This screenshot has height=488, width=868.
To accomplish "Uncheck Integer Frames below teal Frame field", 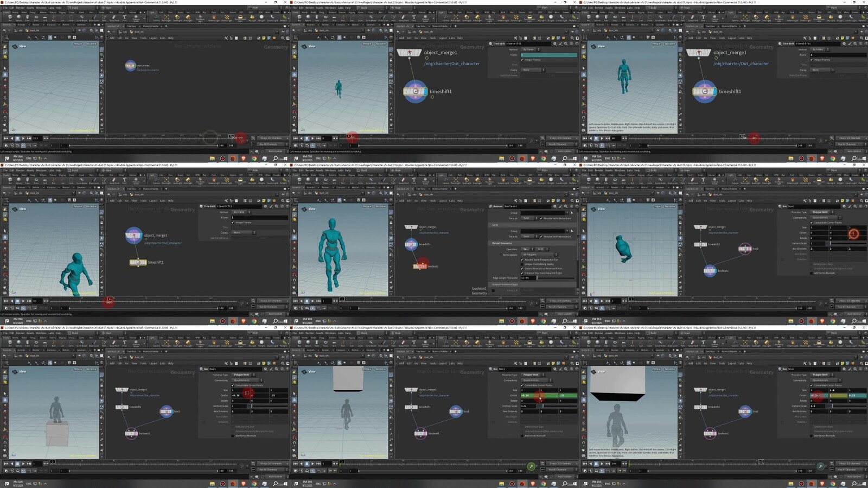I will tap(522, 60).
